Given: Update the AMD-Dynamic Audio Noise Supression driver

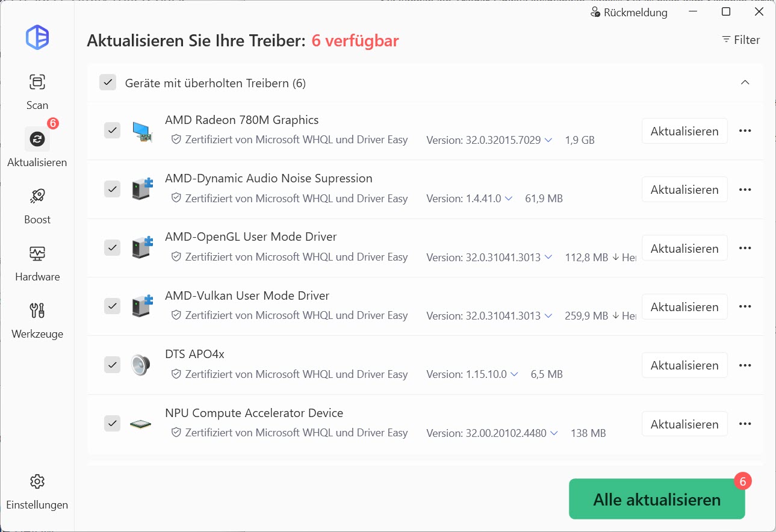Looking at the screenshot, I should tap(684, 190).
